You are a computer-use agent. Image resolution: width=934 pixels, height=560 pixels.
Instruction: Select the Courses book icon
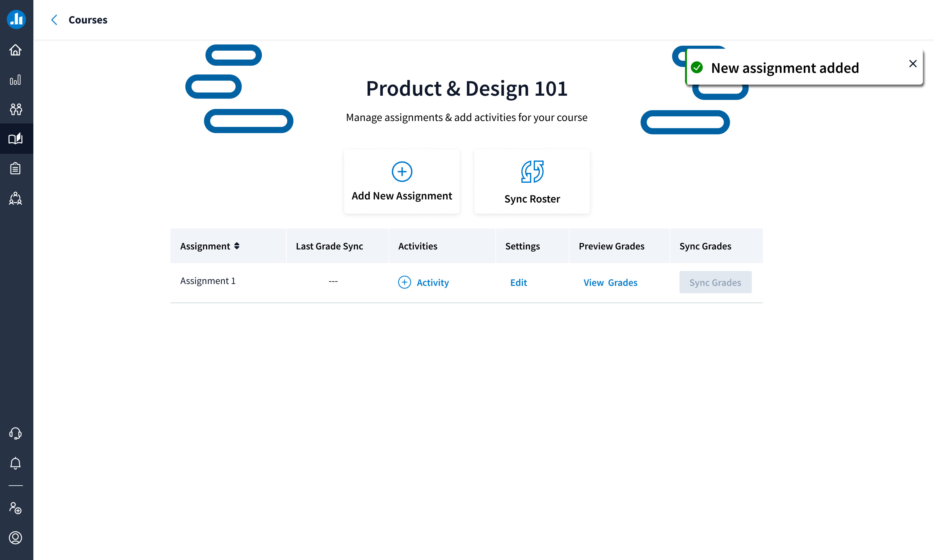(15, 139)
